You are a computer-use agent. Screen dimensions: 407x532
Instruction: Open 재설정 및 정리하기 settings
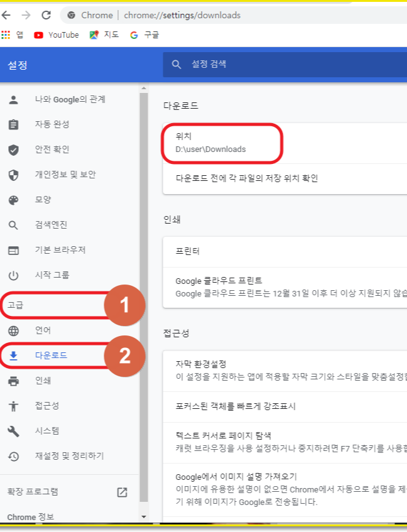coord(70,456)
